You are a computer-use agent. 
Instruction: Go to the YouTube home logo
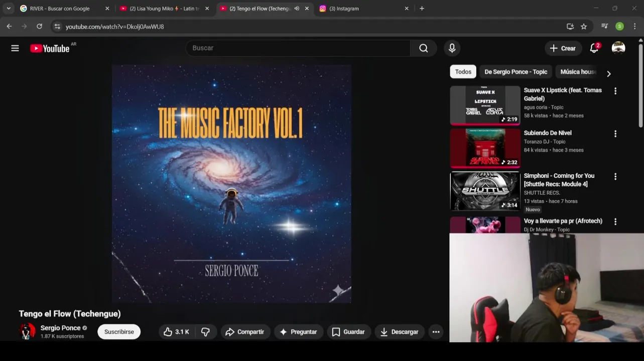coord(50,49)
